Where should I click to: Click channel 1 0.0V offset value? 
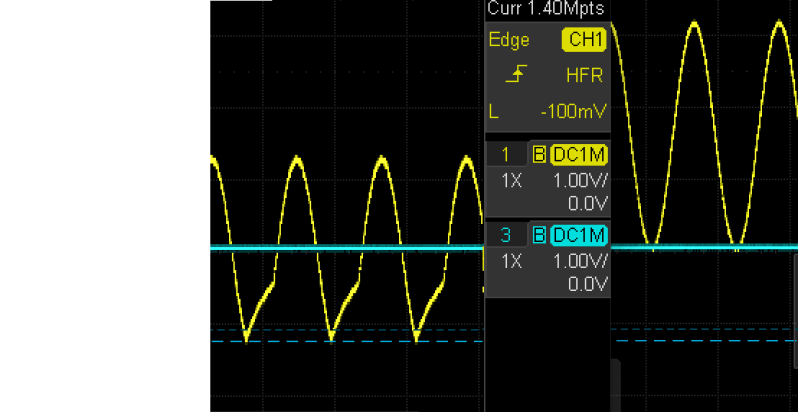tap(588, 203)
